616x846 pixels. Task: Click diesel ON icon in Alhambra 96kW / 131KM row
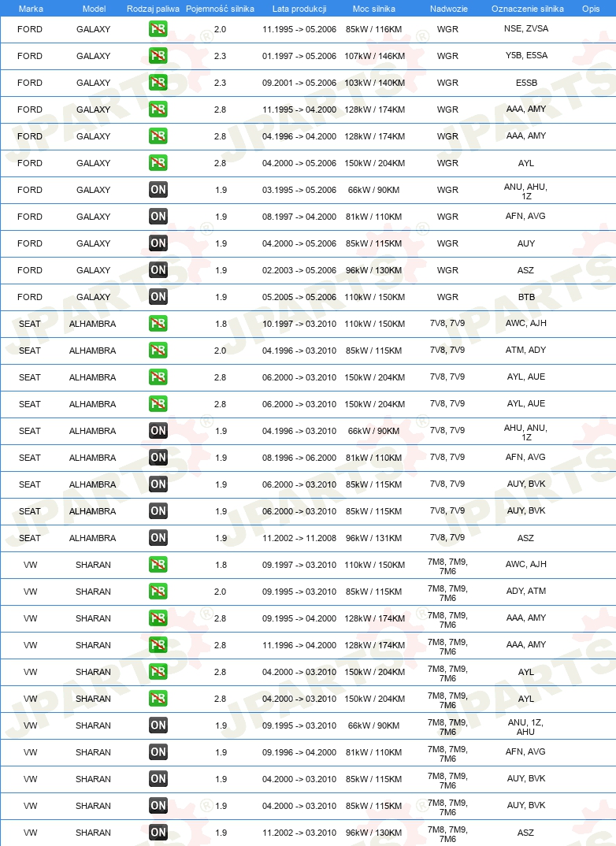click(x=158, y=538)
